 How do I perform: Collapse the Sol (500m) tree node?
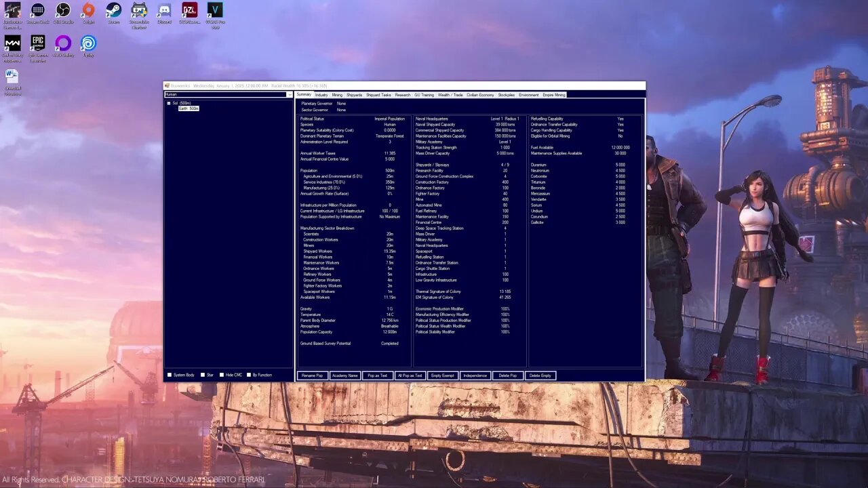(x=169, y=103)
